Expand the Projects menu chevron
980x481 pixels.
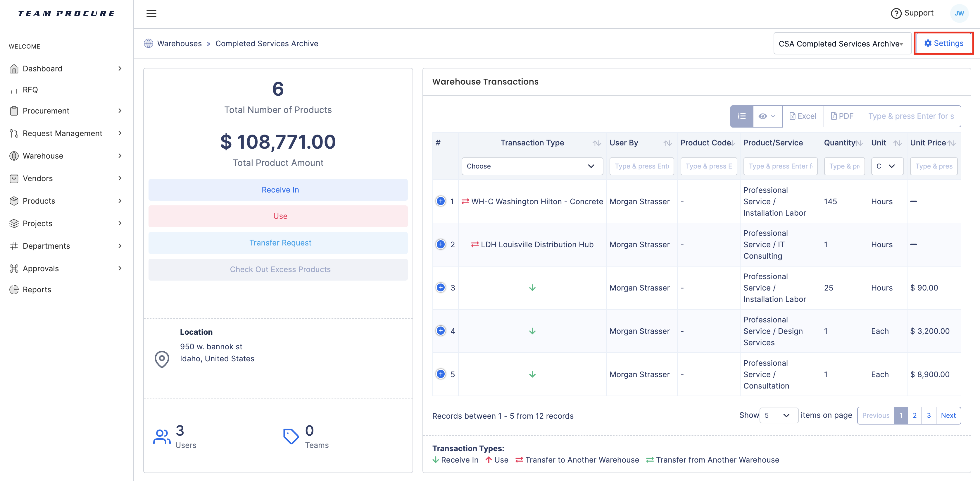pyautogui.click(x=120, y=223)
